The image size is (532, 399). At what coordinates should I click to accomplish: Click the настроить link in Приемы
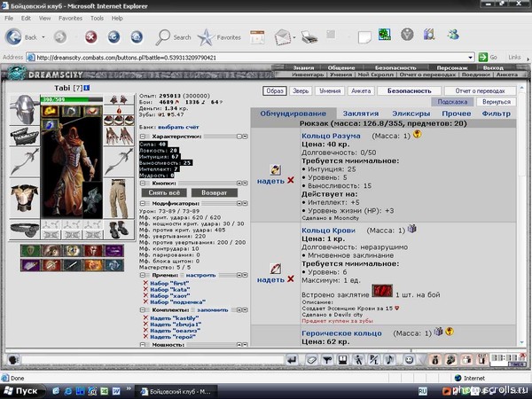click(200, 275)
